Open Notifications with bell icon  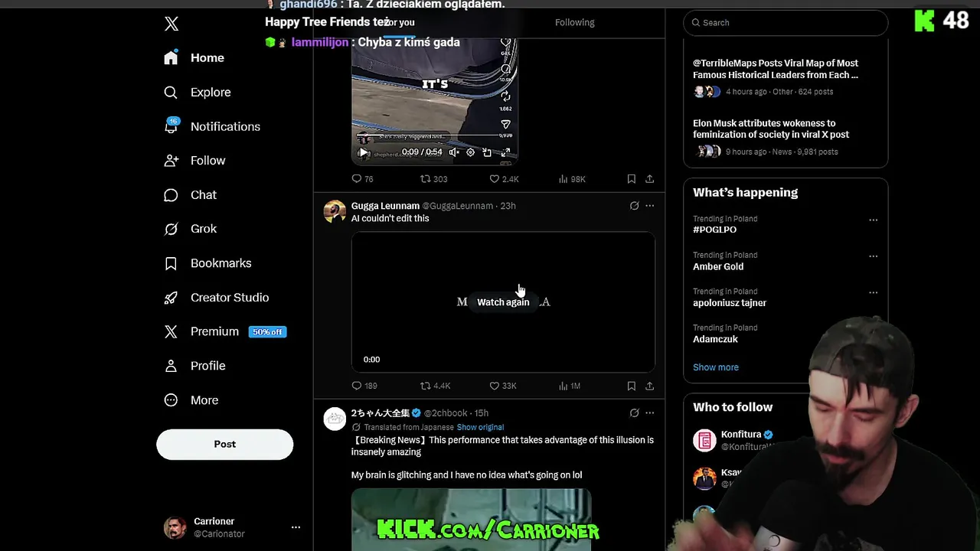171,126
